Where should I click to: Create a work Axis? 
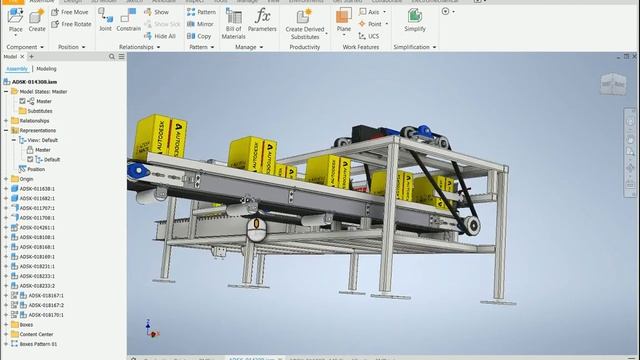(x=369, y=12)
